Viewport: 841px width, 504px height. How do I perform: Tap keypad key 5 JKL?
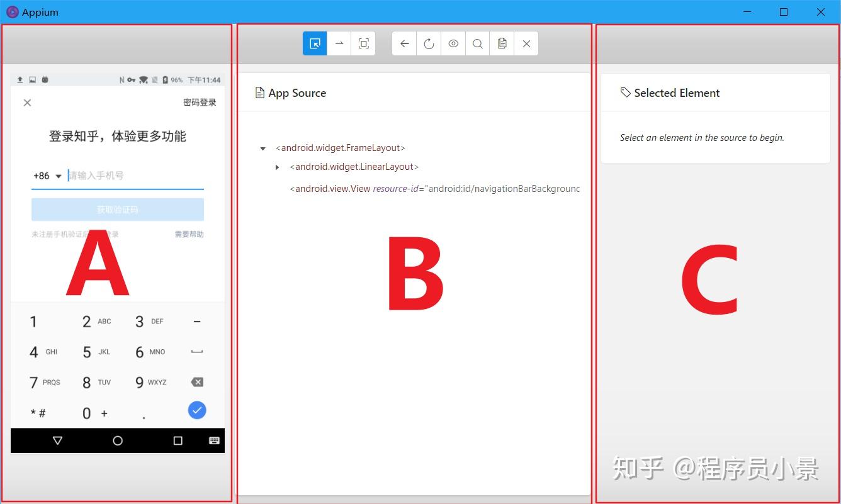coord(96,352)
